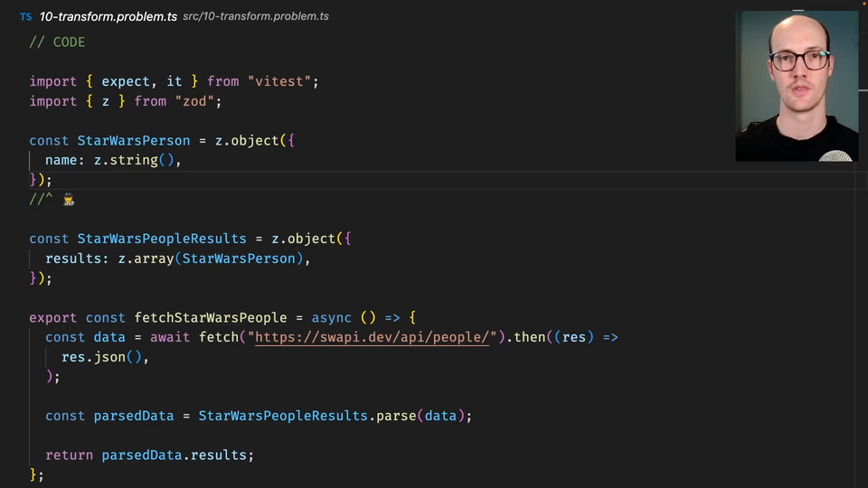
Task: Click the TS file icon in the tab
Action: pyautogui.click(x=25, y=17)
